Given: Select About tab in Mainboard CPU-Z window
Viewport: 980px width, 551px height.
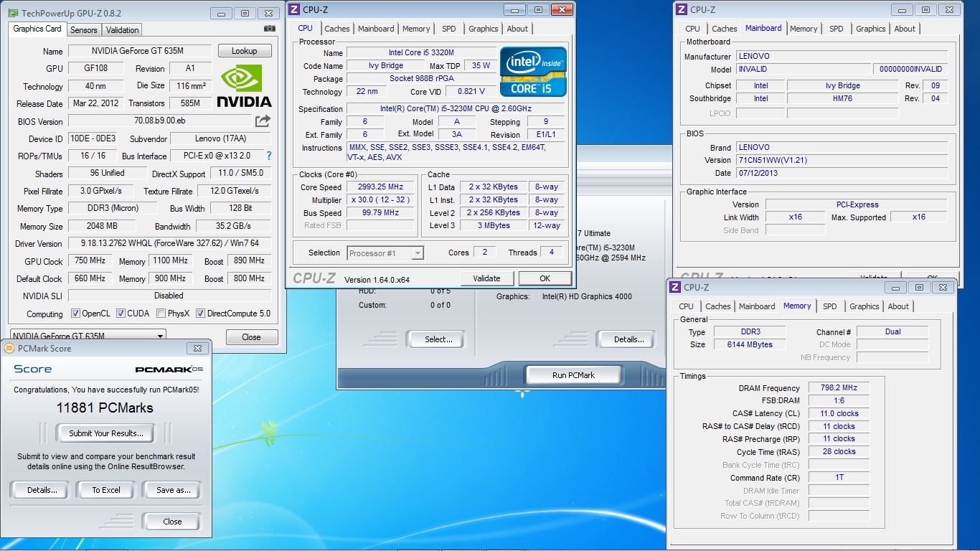Looking at the screenshot, I should click(x=905, y=29).
